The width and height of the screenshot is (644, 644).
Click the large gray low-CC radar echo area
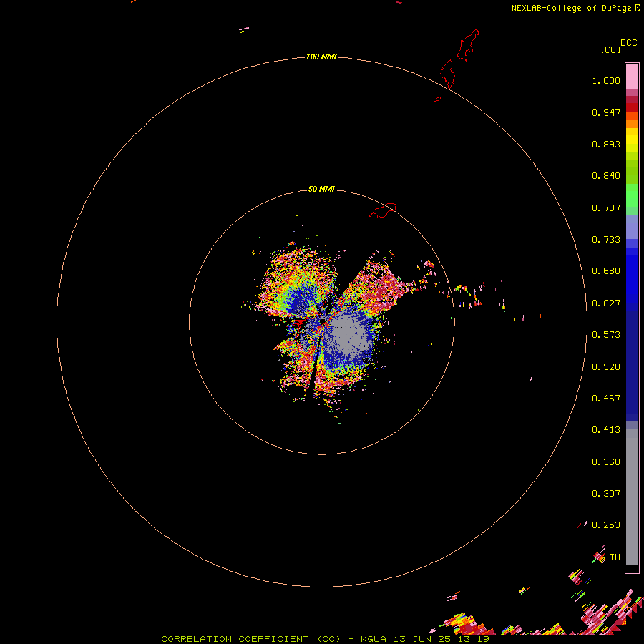[x=347, y=335]
